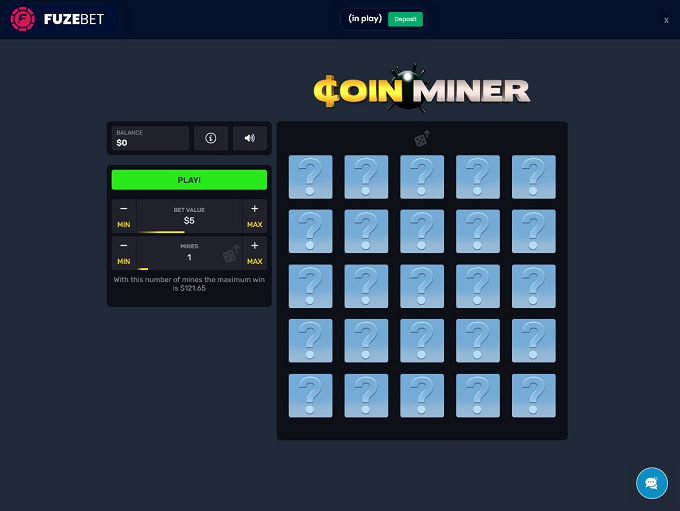Decrease bet value with minus button
Image resolution: width=680 pixels, height=511 pixels.
tap(124, 209)
